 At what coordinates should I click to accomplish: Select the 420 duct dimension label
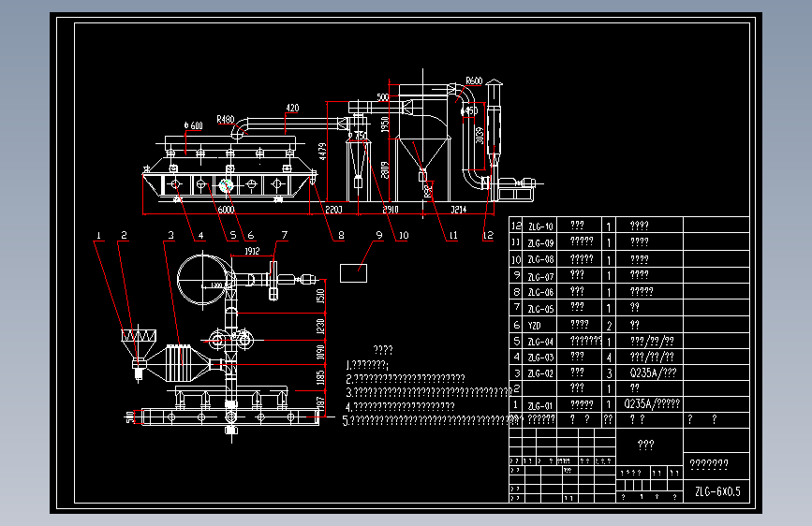(292, 108)
